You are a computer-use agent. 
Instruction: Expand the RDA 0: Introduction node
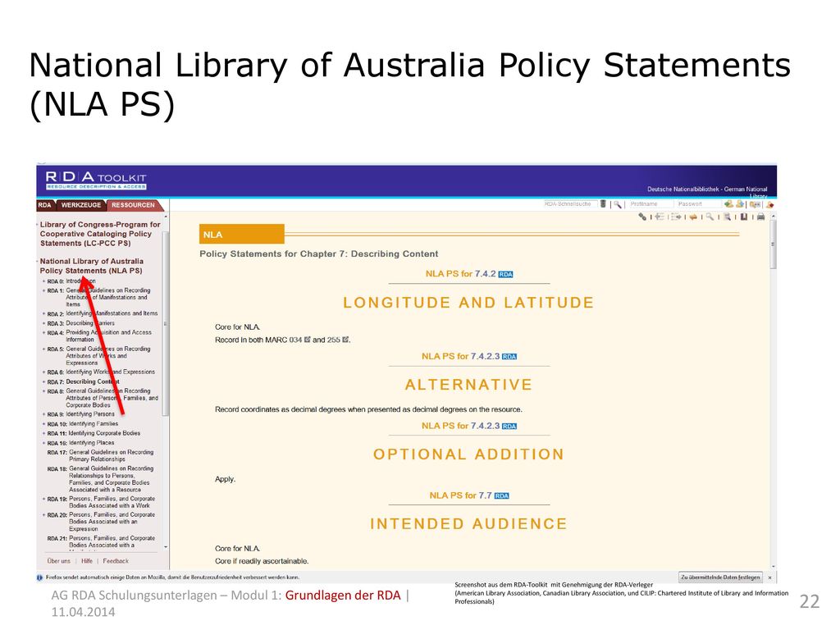coord(44,281)
